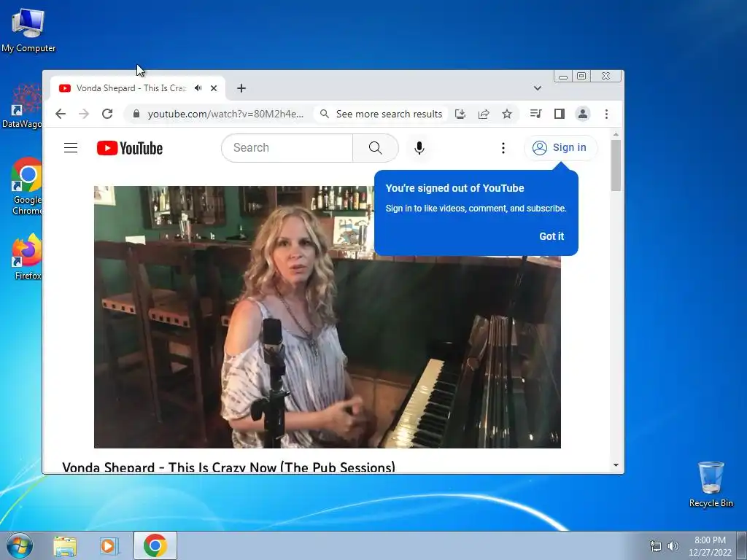
Task: Open a new tab with plus button
Action: 241,88
